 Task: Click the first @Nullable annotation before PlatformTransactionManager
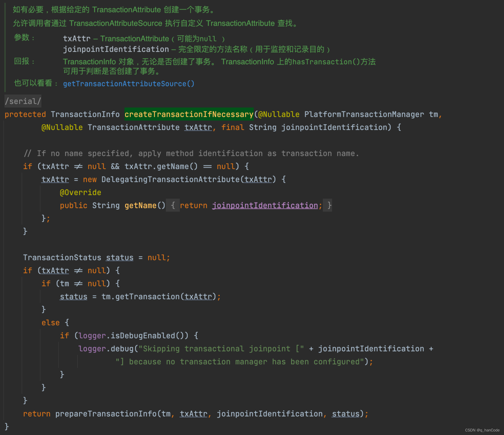pos(279,114)
